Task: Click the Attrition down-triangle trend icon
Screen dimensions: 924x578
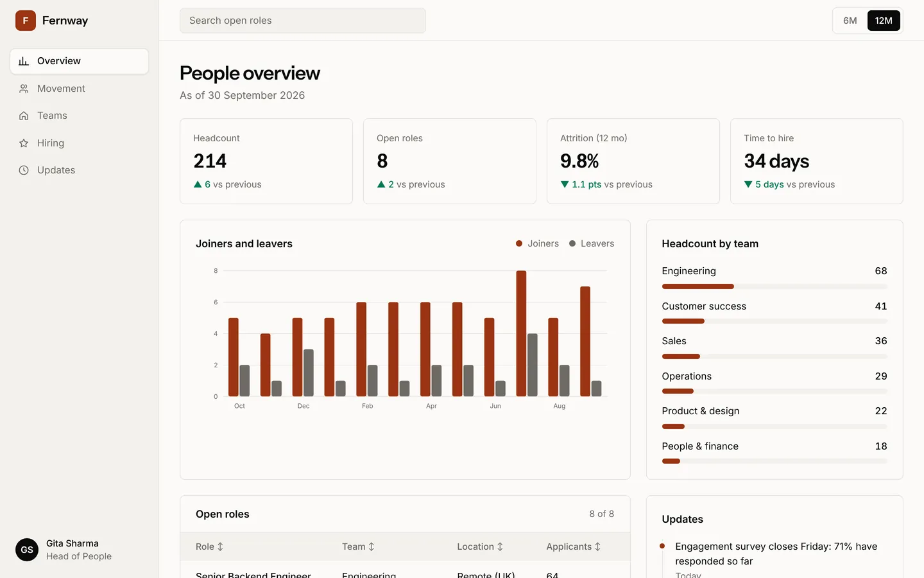Action: coord(565,184)
